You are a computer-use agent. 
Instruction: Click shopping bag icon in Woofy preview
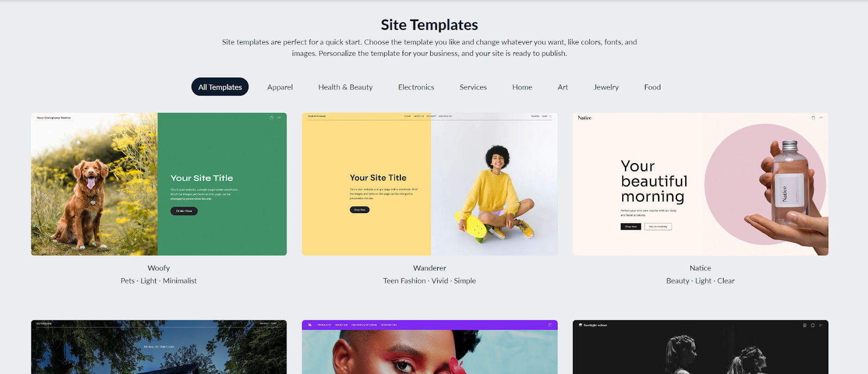click(272, 118)
